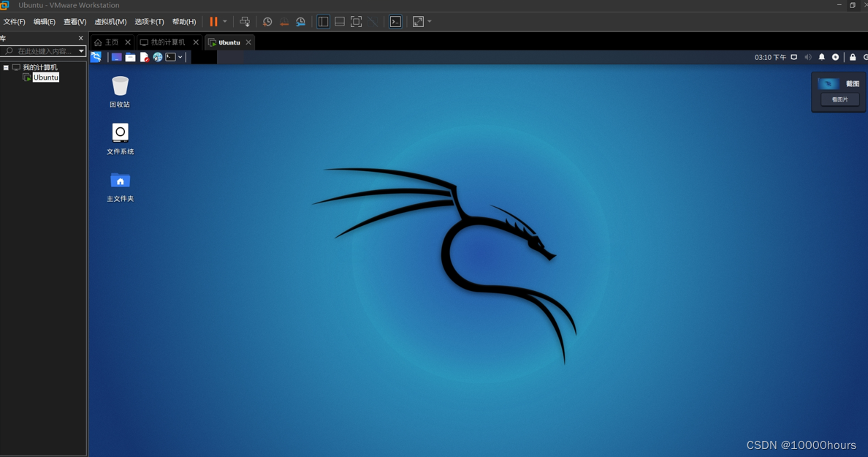
Task: Close the 主页 tab
Action: point(128,42)
